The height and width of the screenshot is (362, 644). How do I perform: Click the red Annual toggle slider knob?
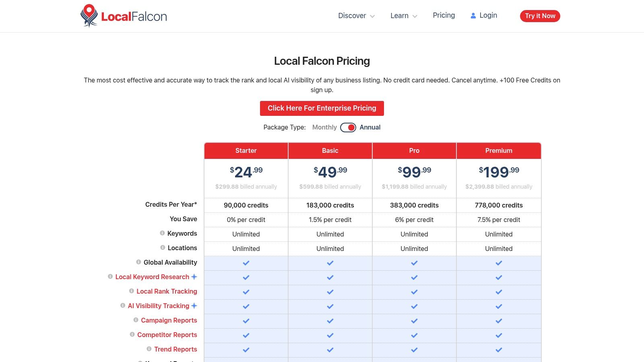click(x=351, y=128)
